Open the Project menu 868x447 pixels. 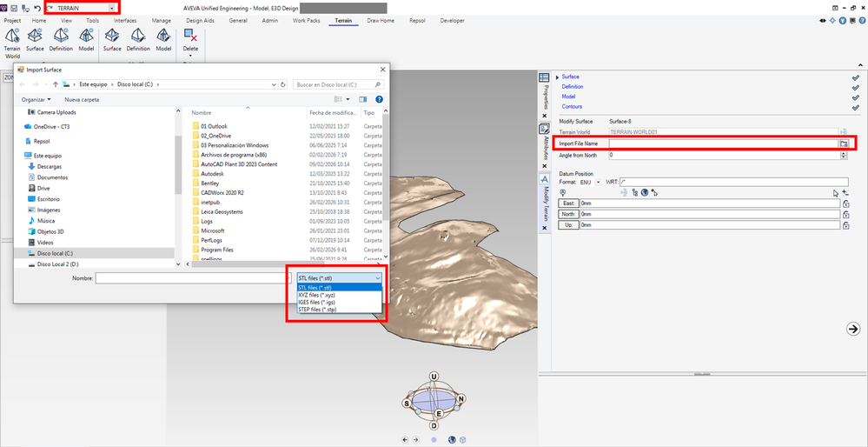click(x=12, y=21)
